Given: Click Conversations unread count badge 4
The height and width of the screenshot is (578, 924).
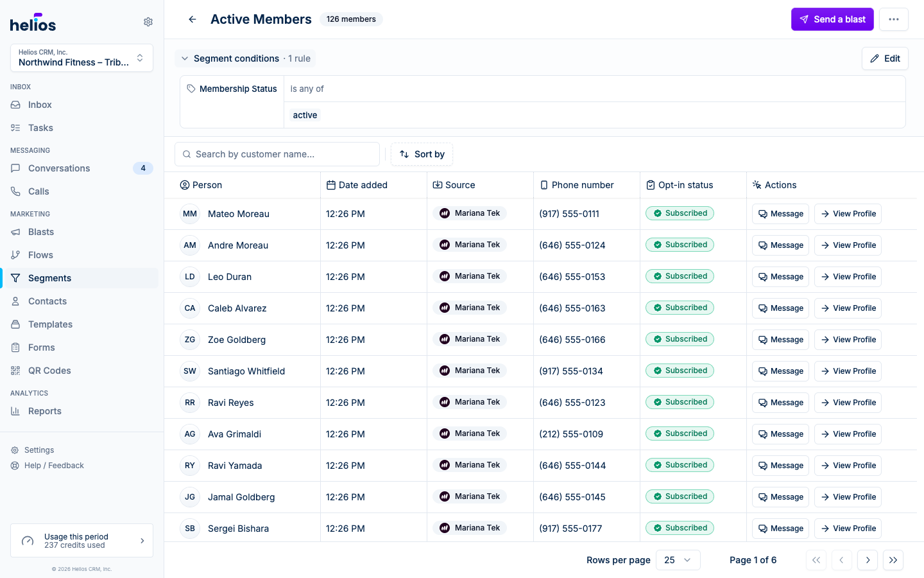Looking at the screenshot, I should (143, 168).
